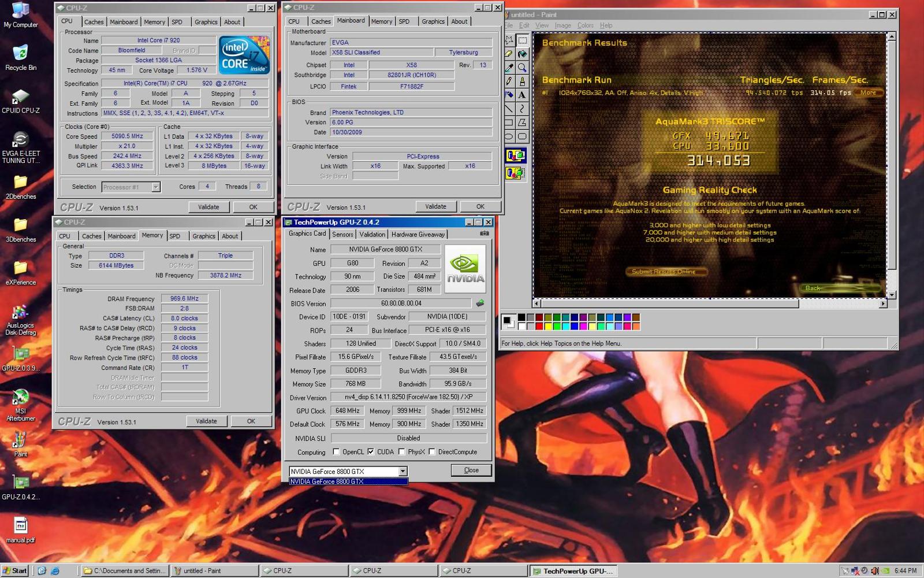
Task: Open the View menu in Paint
Action: [x=542, y=25]
